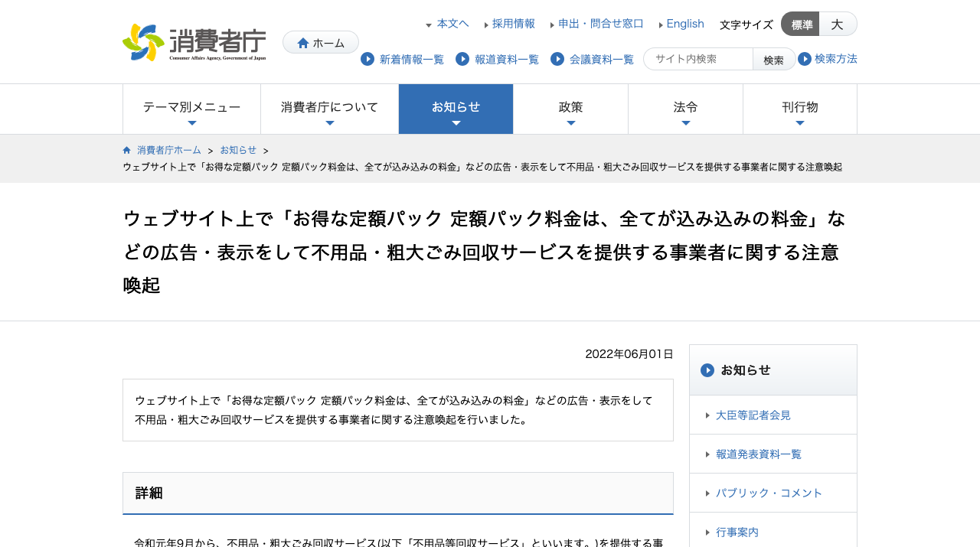Click the 検索 search button

click(x=774, y=59)
